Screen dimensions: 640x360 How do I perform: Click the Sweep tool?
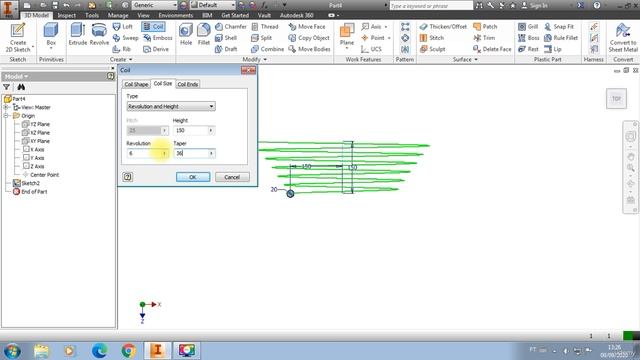(125, 38)
